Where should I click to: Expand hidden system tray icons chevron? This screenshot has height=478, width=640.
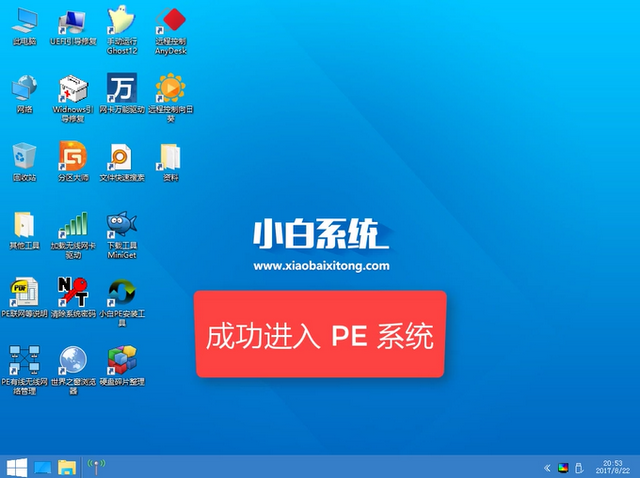[546, 467]
